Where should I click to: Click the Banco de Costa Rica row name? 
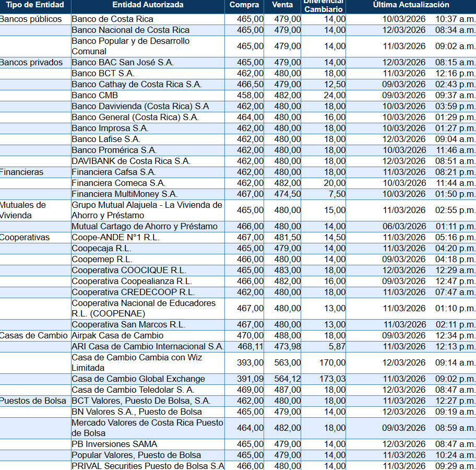click(112, 19)
